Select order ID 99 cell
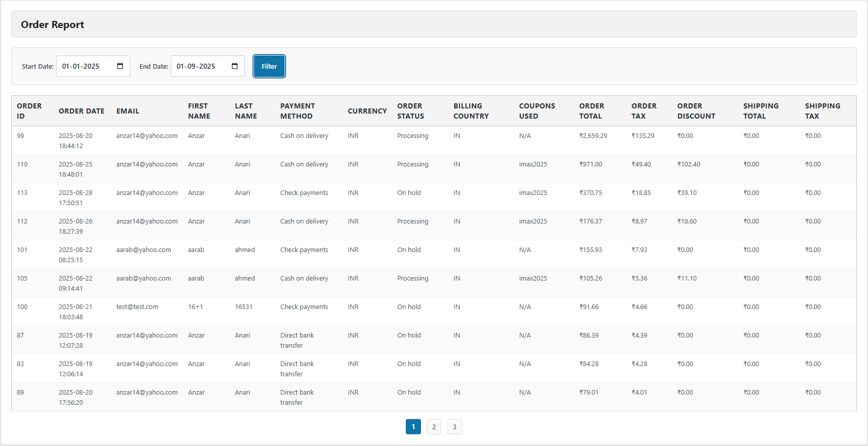 coord(20,136)
